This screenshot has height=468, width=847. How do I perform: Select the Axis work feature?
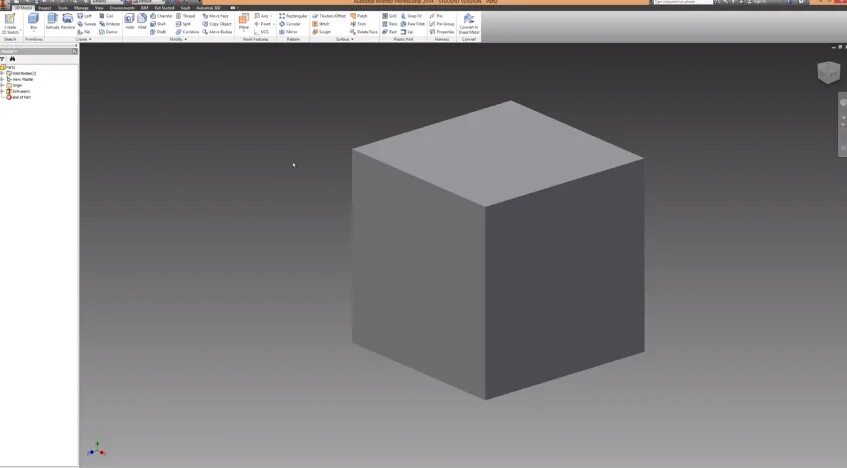(261, 16)
